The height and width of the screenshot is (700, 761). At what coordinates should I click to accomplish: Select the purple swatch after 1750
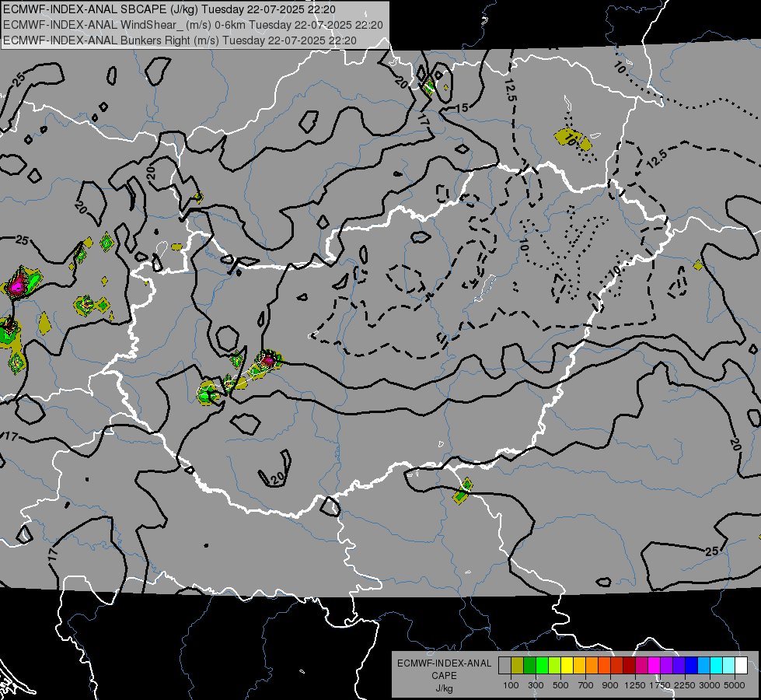667,666
